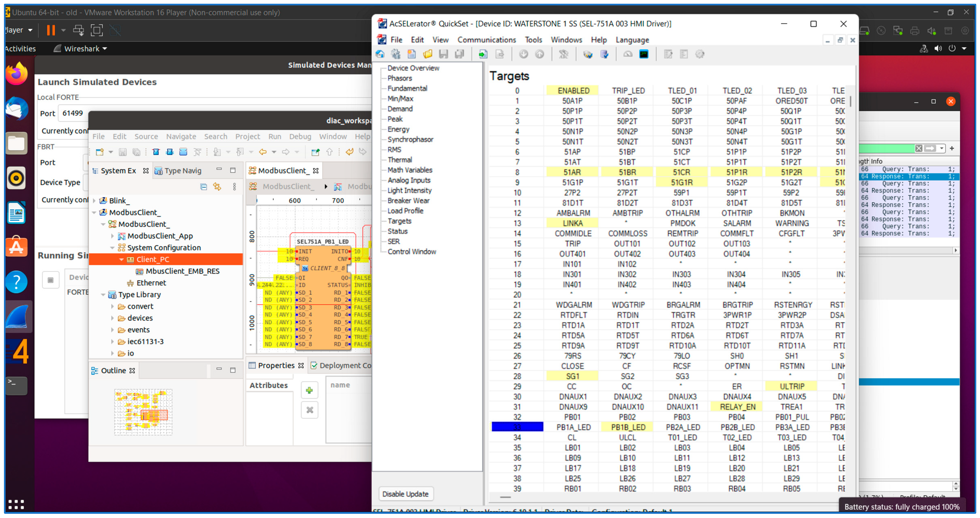Click the Outline minimap thumbnail
This screenshot has width=980, height=518.
(x=143, y=412)
